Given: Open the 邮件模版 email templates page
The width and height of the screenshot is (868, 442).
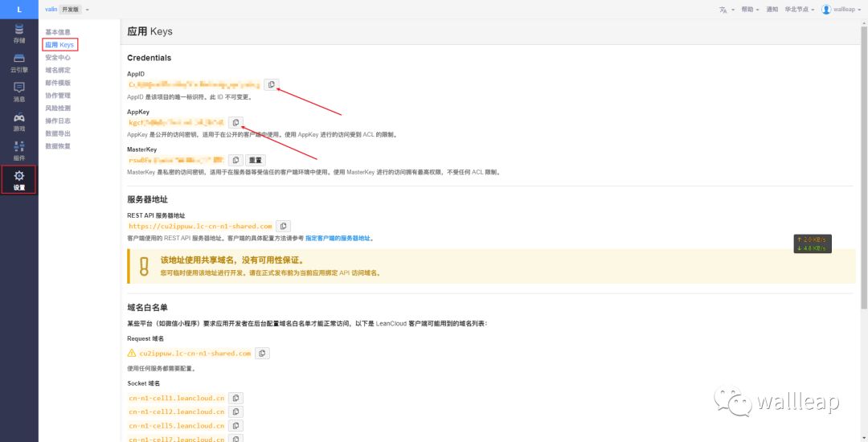Looking at the screenshot, I should pos(58,83).
